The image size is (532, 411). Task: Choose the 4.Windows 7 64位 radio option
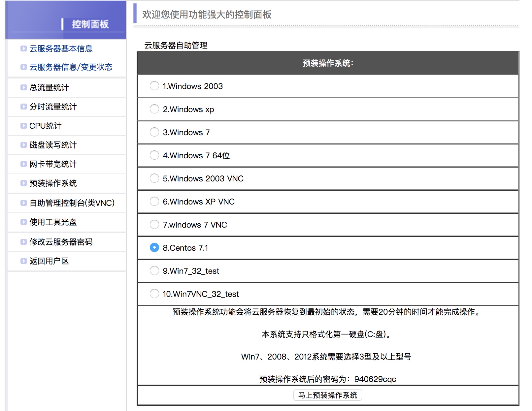pos(154,155)
